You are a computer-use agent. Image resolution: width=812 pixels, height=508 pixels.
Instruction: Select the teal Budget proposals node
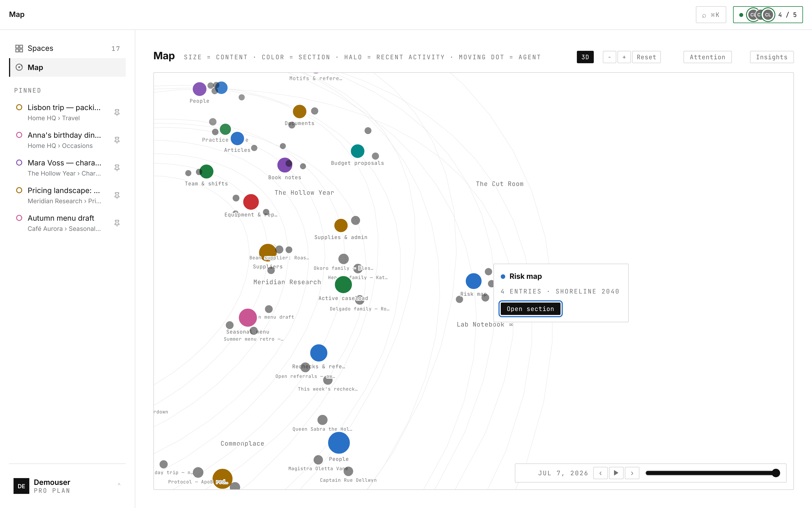[x=357, y=151]
